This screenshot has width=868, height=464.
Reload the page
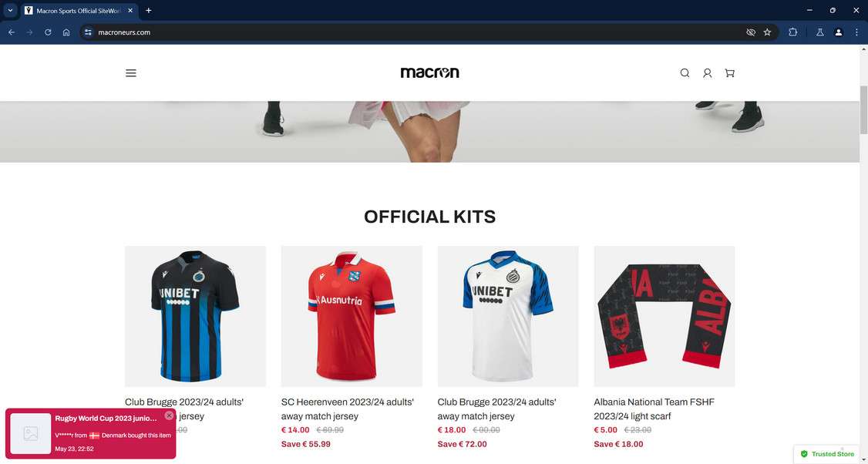coord(48,32)
